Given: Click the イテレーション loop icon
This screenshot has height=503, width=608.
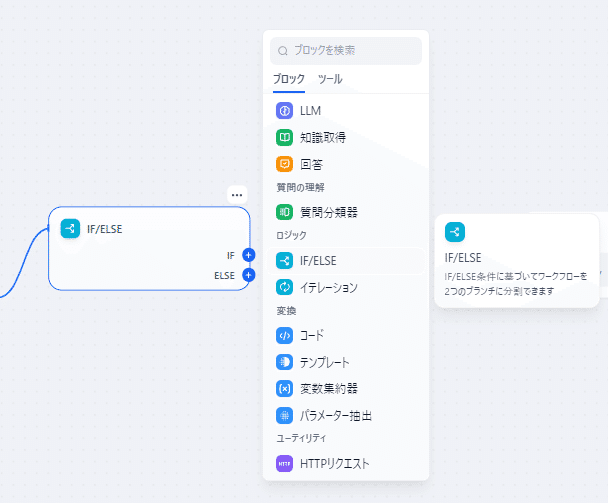Looking at the screenshot, I should coord(284,287).
